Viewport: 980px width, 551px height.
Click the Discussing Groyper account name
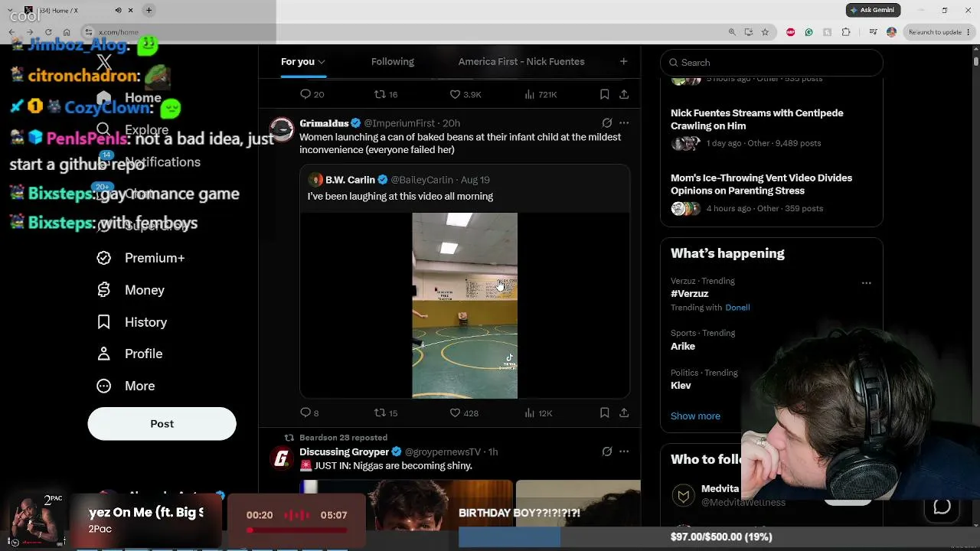[x=344, y=452]
